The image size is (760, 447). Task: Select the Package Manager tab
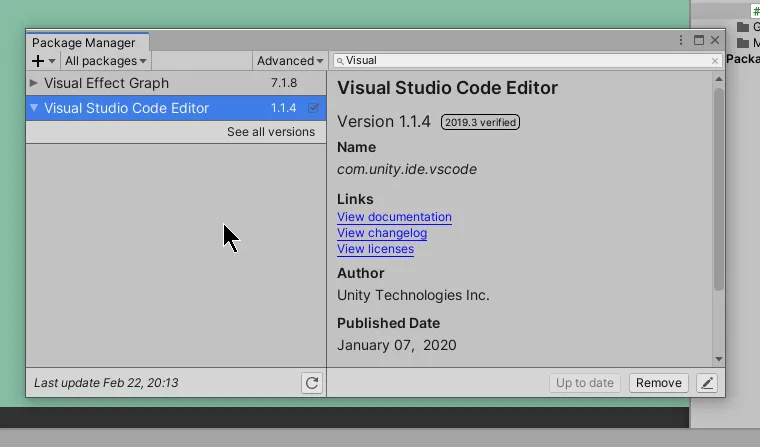(87, 42)
